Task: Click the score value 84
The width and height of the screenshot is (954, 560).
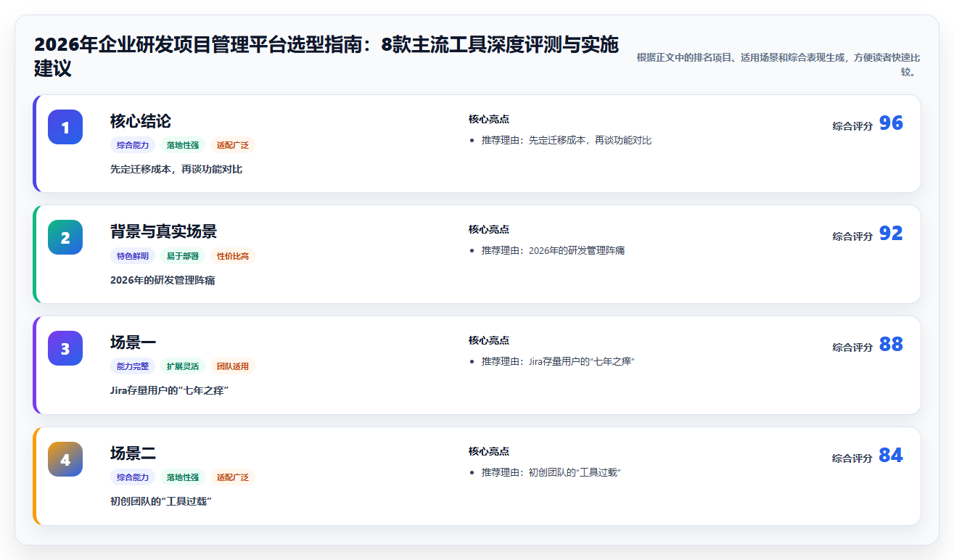Action: coord(891,456)
